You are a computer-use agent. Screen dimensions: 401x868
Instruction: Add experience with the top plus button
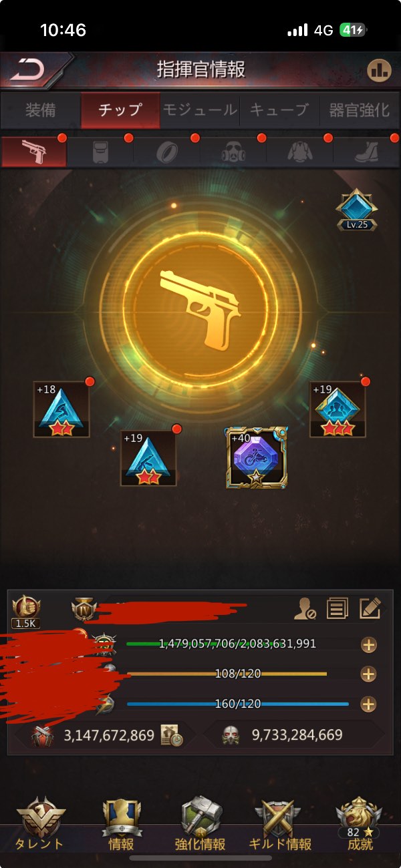[368, 644]
